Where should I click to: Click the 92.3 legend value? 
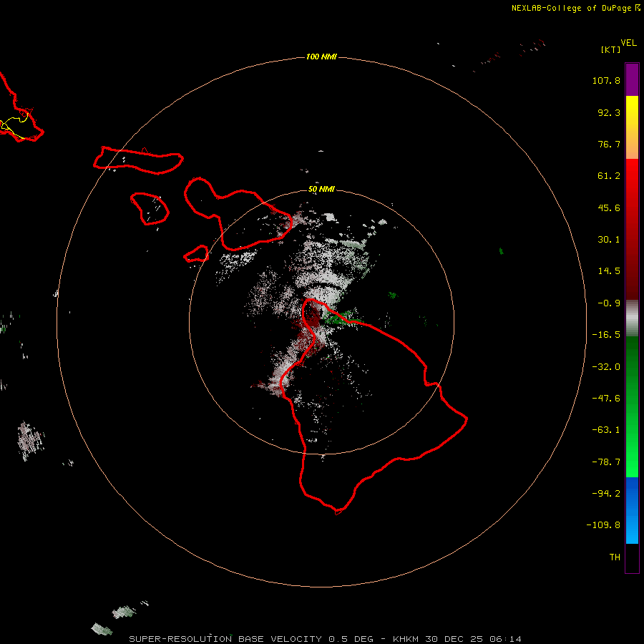tap(609, 112)
